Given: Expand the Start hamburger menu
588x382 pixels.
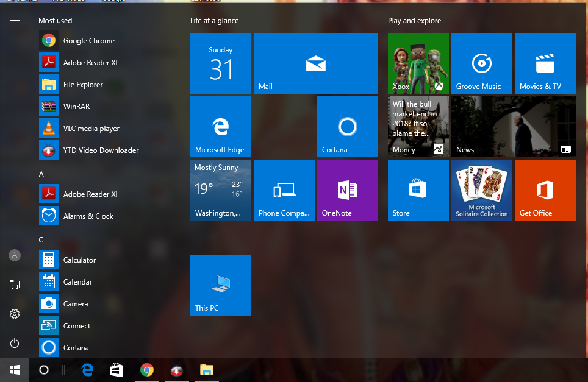Looking at the screenshot, I should (15, 20).
